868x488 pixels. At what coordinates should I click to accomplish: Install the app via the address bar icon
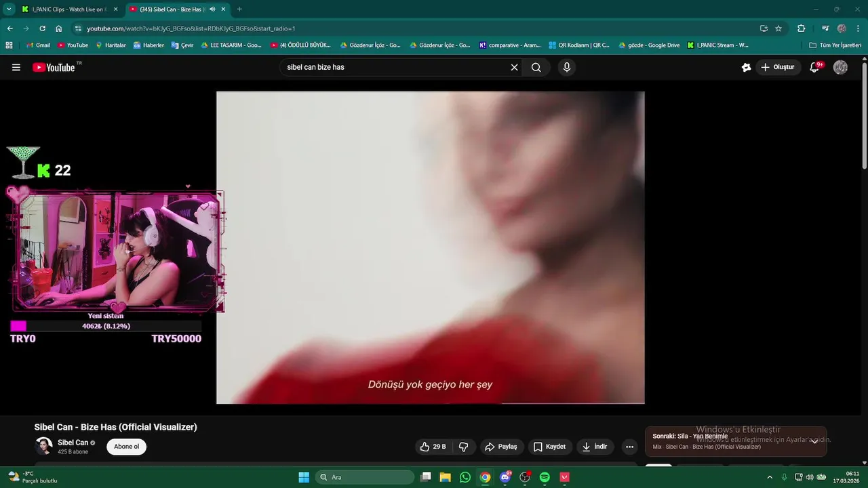coord(764,28)
